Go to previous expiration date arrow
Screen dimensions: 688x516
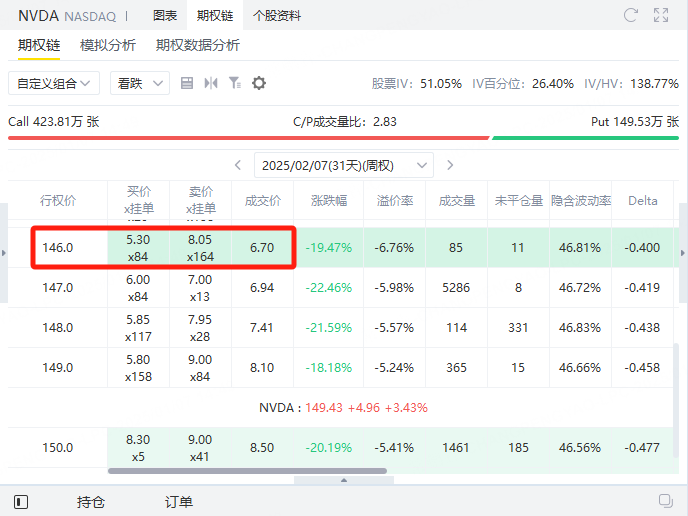(x=238, y=165)
